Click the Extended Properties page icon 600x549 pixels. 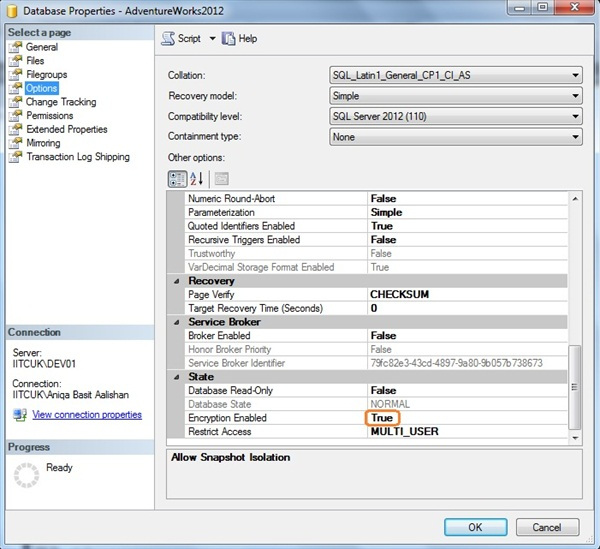(x=15, y=129)
